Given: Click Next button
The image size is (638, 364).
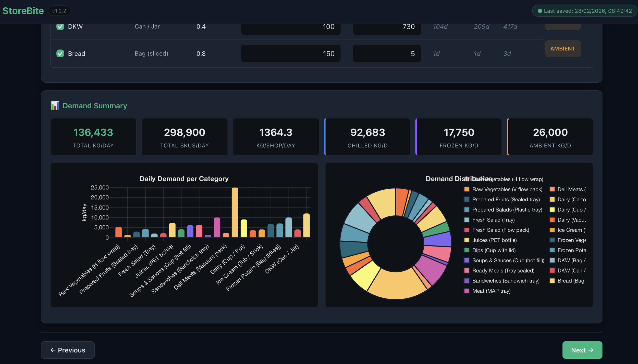Looking at the screenshot, I should click(x=582, y=350).
